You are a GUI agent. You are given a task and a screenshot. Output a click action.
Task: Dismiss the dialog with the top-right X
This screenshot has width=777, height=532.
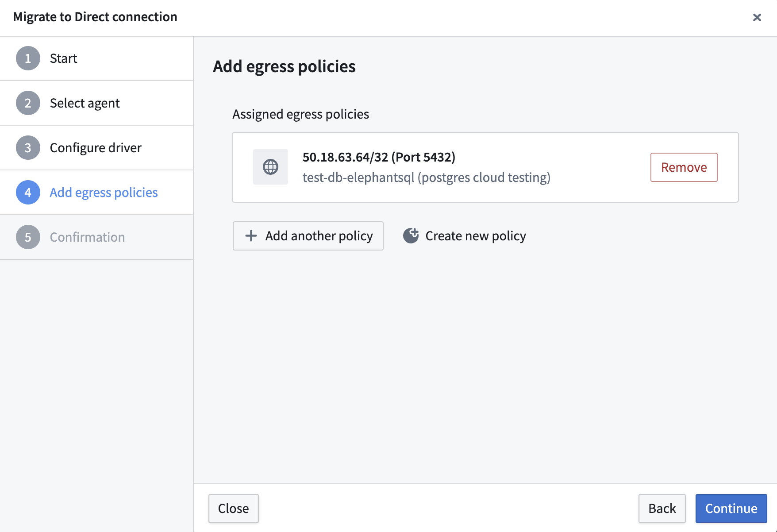point(757,17)
